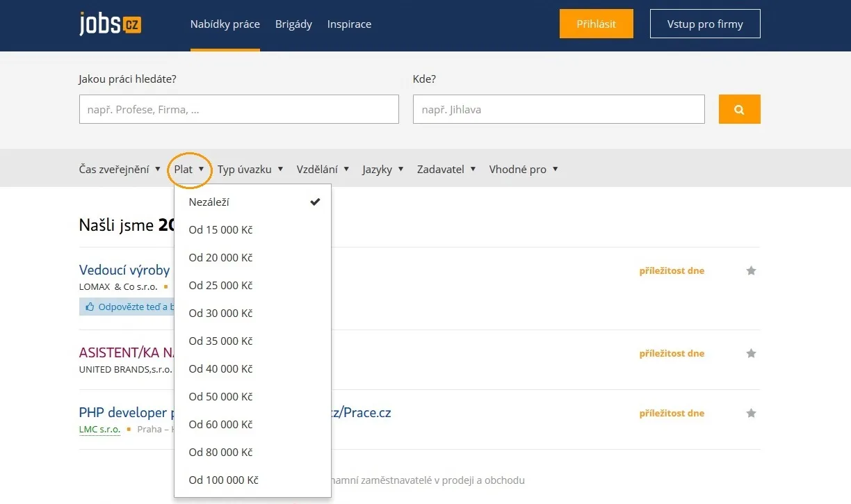Switch to the Brigády tab
Viewport: 851px width, 504px height.
pyautogui.click(x=293, y=24)
